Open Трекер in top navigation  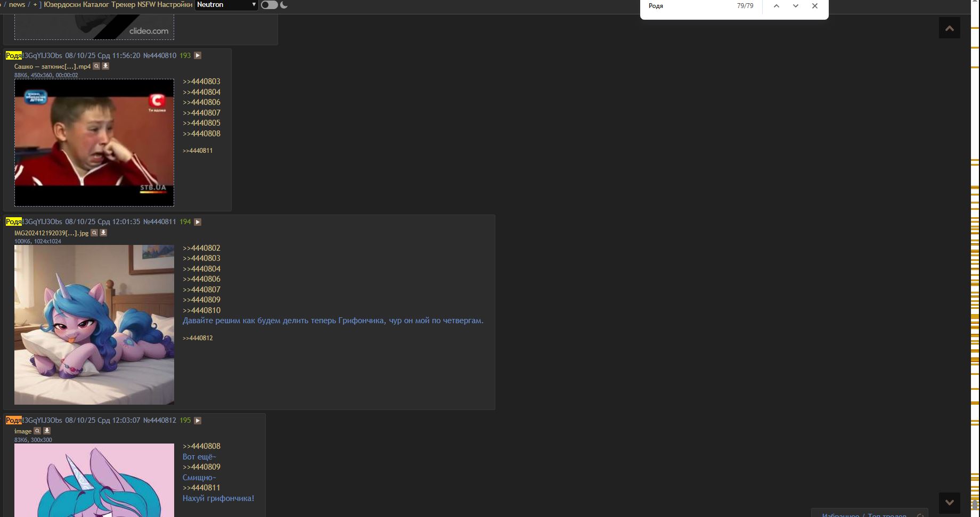[x=124, y=5]
